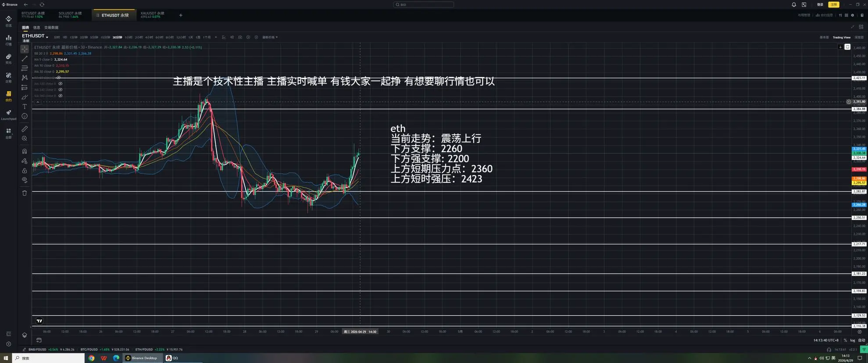868x363 pixels.
Task: Lock all drawing tools
Action: click(x=25, y=171)
